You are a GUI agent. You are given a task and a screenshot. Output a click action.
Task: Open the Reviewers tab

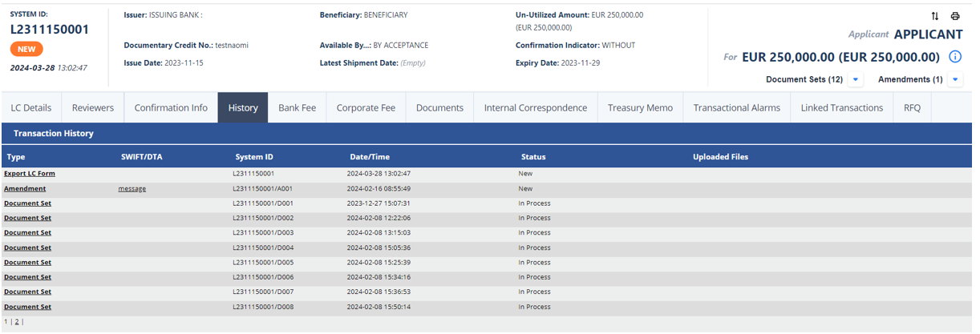(x=93, y=107)
